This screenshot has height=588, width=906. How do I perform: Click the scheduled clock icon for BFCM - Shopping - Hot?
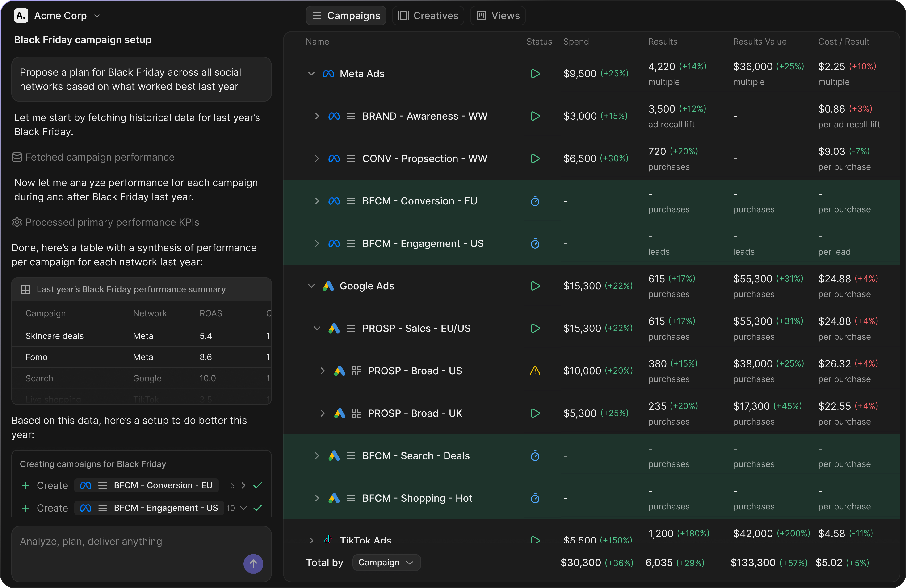point(535,499)
